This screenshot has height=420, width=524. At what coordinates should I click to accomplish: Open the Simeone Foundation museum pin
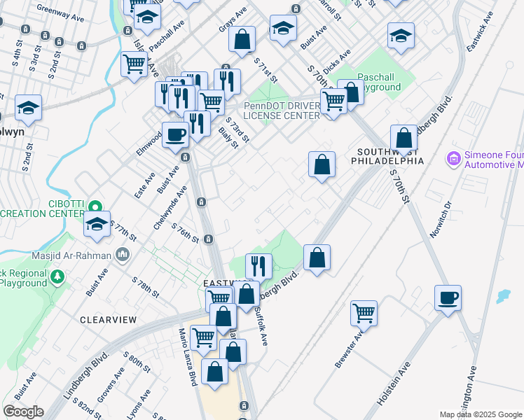pos(453,160)
